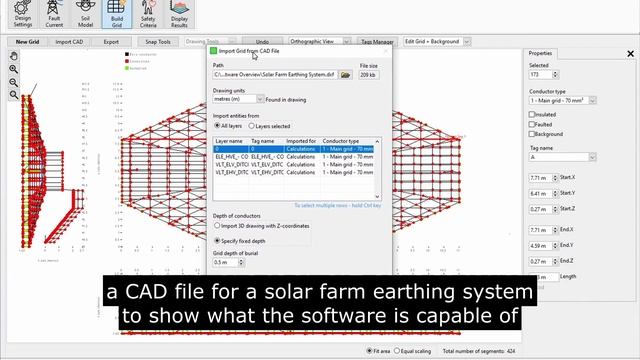The image size is (640, 360).
Task: Click the Layer name column header
Action: click(x=231, y=141)
